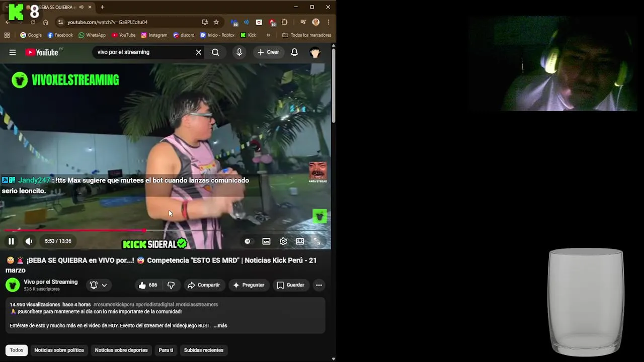The image size is (644, 362).
Task: Start voice search with the microphone icon
Action: point(239,52)
